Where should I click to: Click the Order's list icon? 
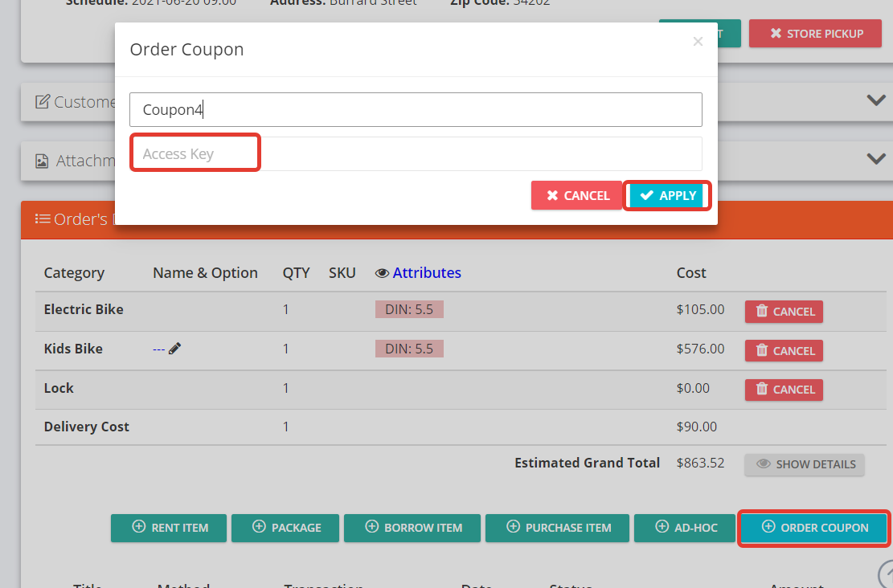[43, 218]
